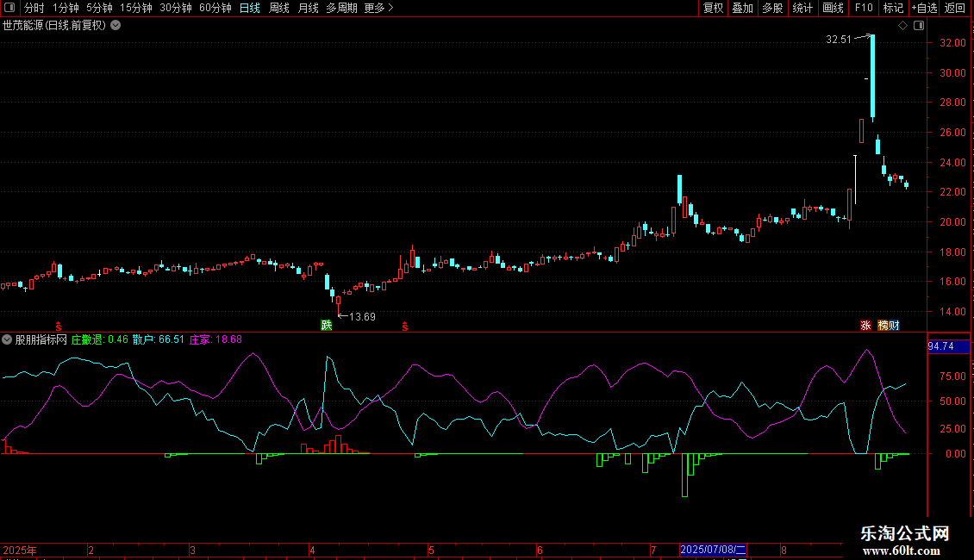Click the red S marker near April
974x560 pixels.
tap(404, 327)
